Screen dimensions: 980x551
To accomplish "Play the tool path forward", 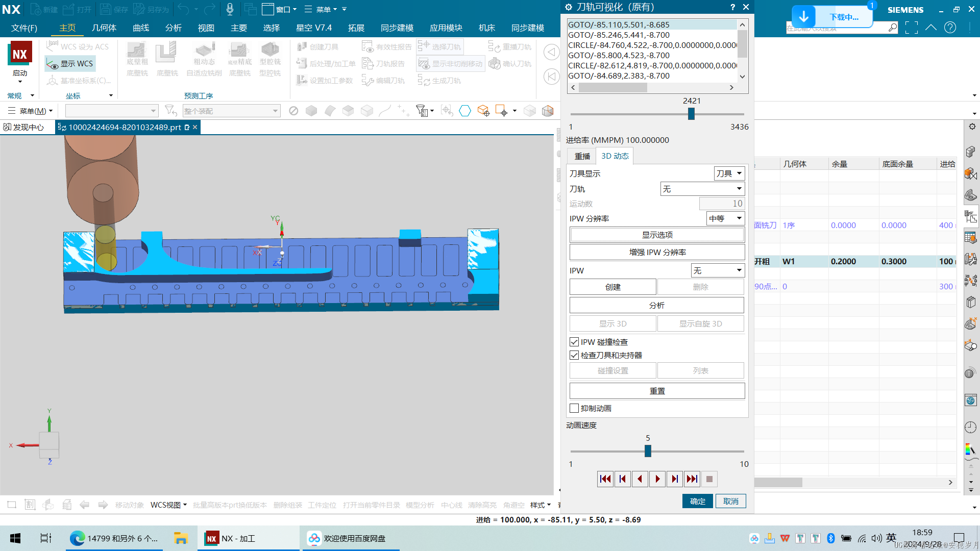I will pos(657,479).
